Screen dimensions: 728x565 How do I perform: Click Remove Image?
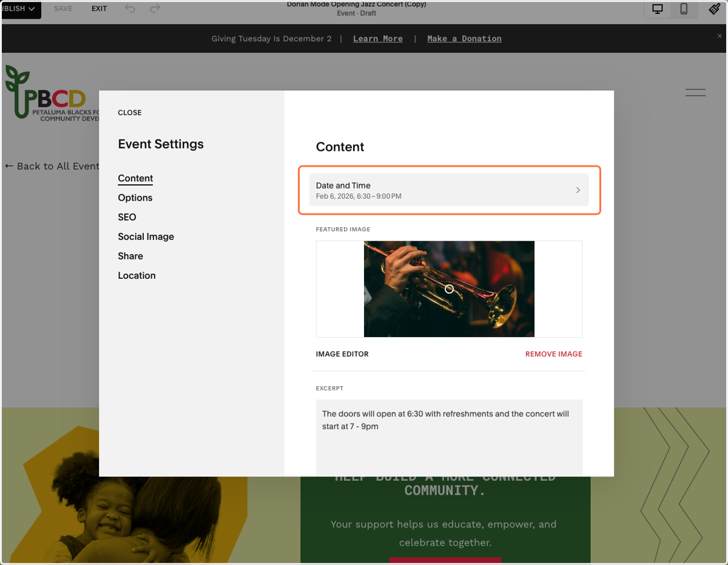pyautogui.click(x=554, y=354)
